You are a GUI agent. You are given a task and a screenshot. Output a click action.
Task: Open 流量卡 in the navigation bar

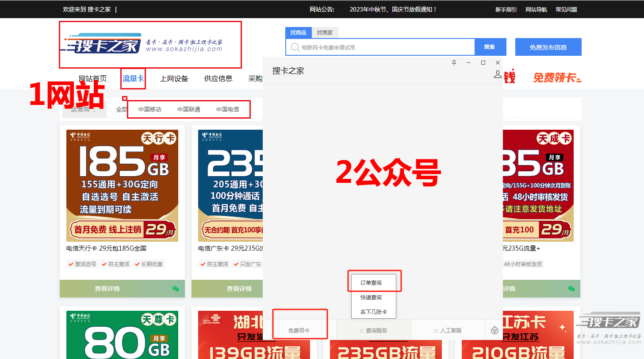tap(133, 79)
